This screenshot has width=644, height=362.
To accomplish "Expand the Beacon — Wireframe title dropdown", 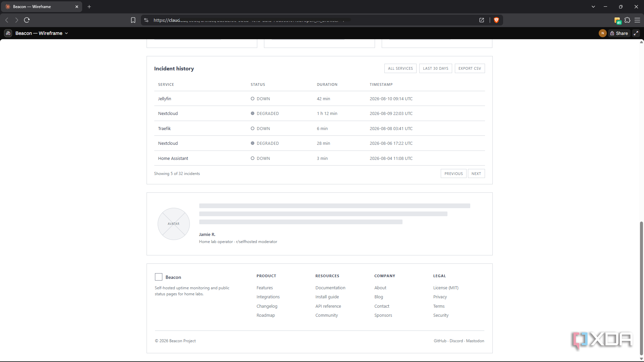I will (42, 33).
